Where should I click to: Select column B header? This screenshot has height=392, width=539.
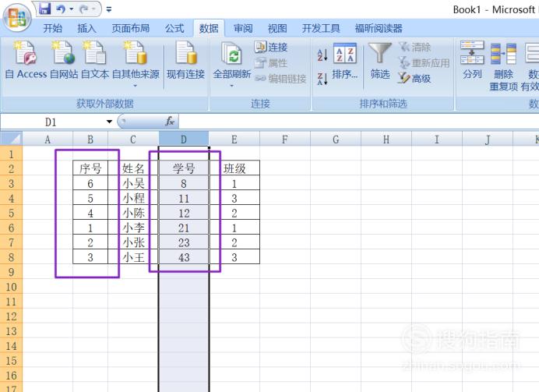pos(90,139)
